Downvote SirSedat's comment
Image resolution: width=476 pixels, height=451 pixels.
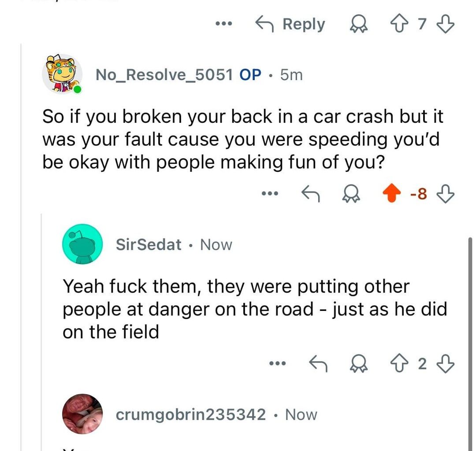445,363
